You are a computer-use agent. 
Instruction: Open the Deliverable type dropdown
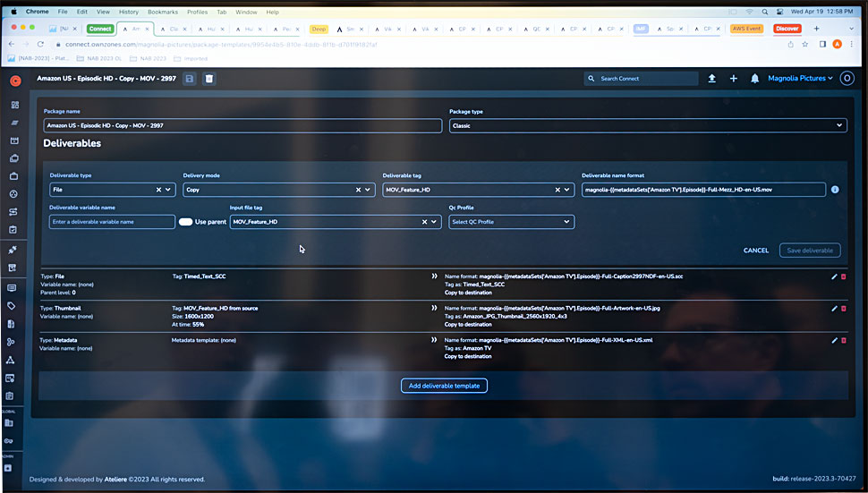167,190
